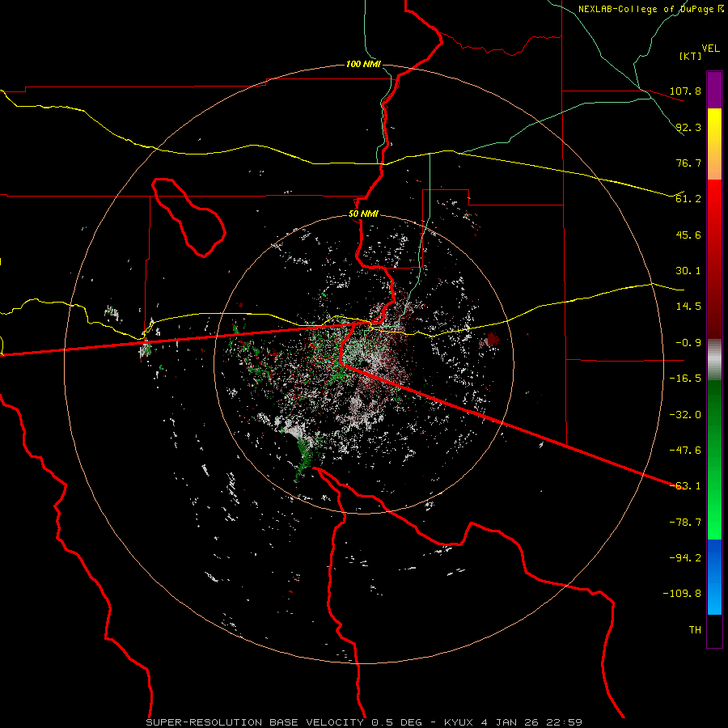Click the -47.6 velocity scale value
The image size is (728, 728).
686,451
